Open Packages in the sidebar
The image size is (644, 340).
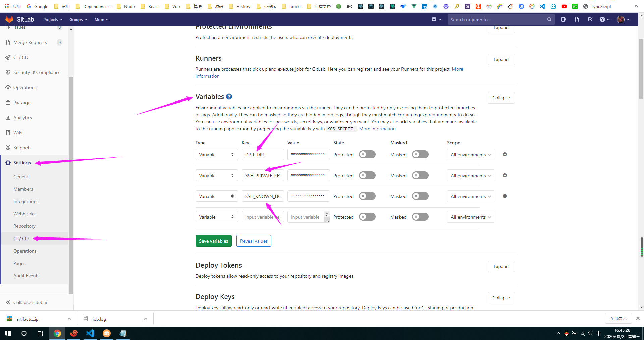pos(23,103)
